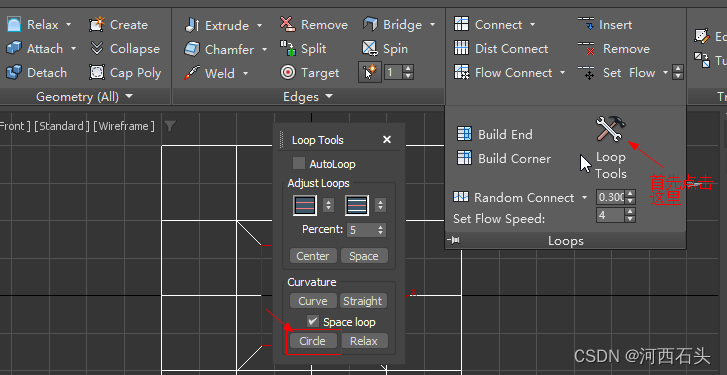Screen dimensions: 727x375
Task: Click the Set Flow icon
Action: coord(586,72)
